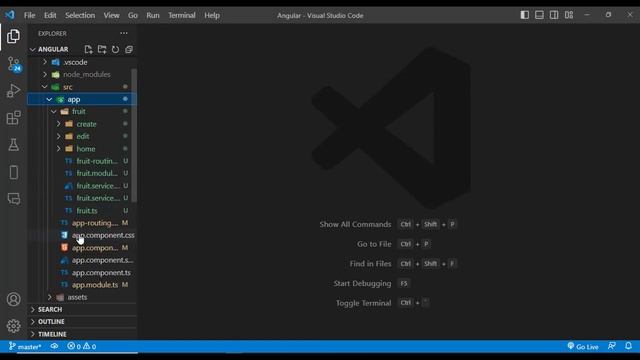The image size is (640, 360).
Task: Toggle the primary side bar layout
Action: 524,15
